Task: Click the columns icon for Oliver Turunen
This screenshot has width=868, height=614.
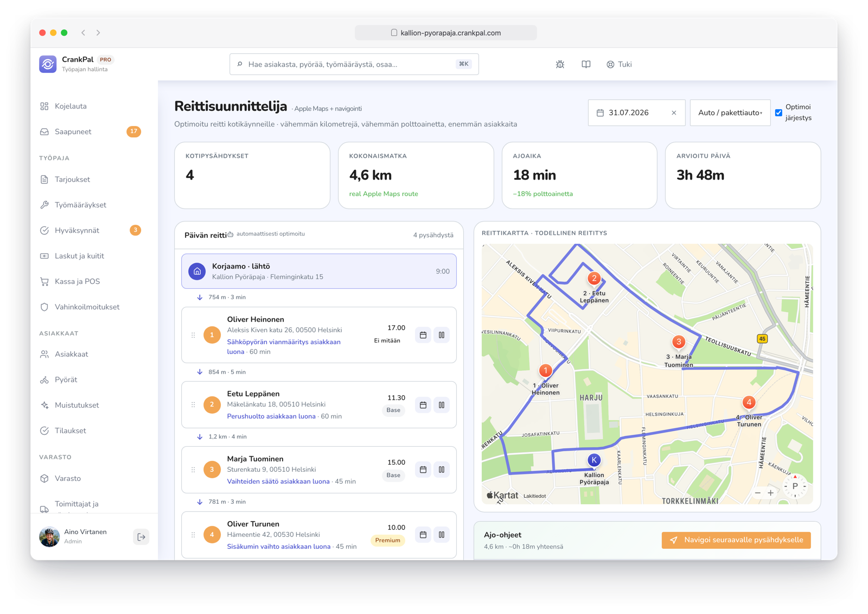Action: click(x=442, y=535)
